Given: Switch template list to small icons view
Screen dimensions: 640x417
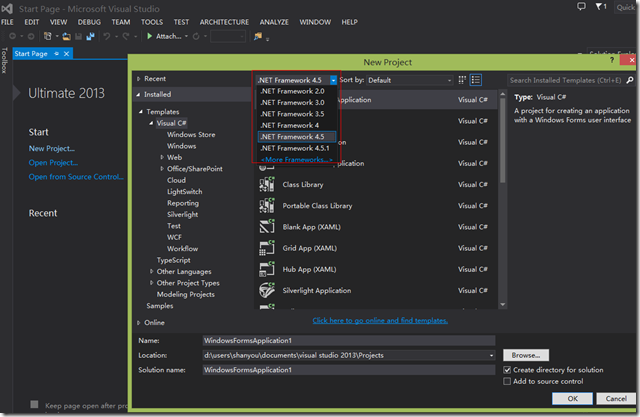Looking at the screenshot, I should click(x=463, y=79).
